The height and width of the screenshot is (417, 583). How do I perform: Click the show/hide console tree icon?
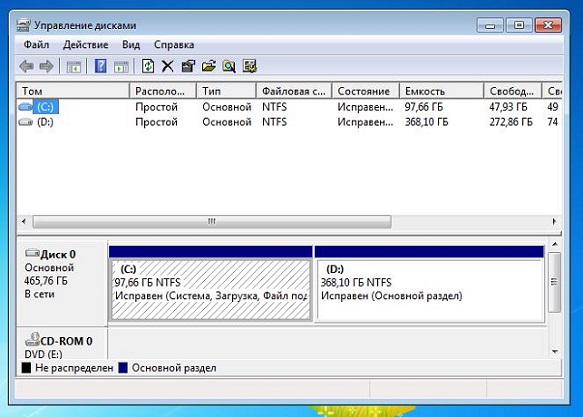click(x=74, y=67)
